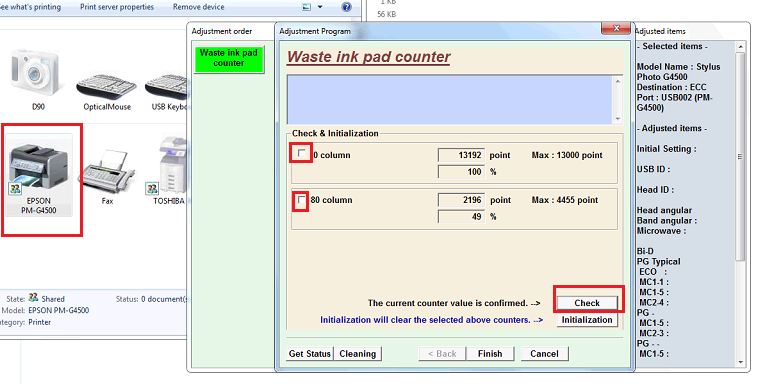Select the OpticalMouse device icon

click(106, 90)
